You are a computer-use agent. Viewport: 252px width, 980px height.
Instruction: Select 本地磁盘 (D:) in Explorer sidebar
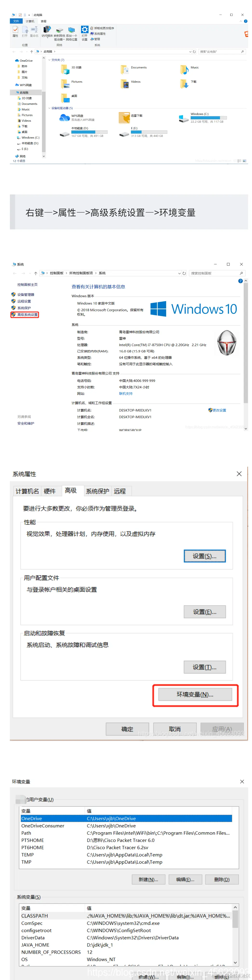pyautogui.click(x=27, y=143)
